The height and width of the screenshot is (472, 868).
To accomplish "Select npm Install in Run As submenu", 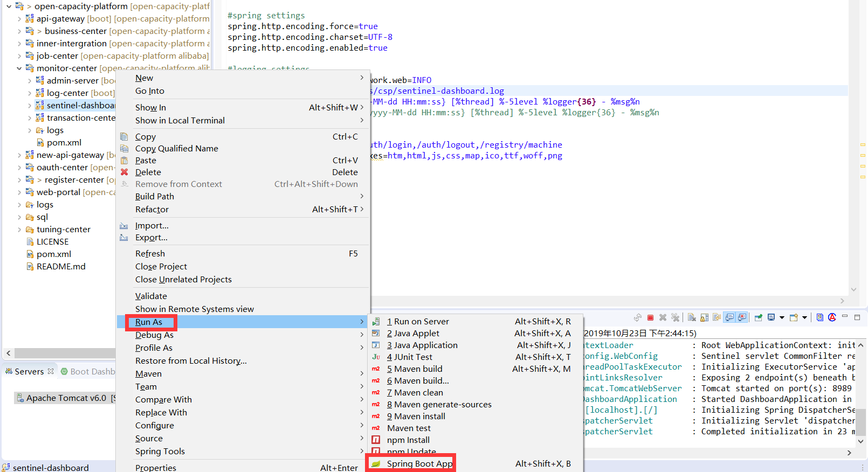I will point(476,440).
